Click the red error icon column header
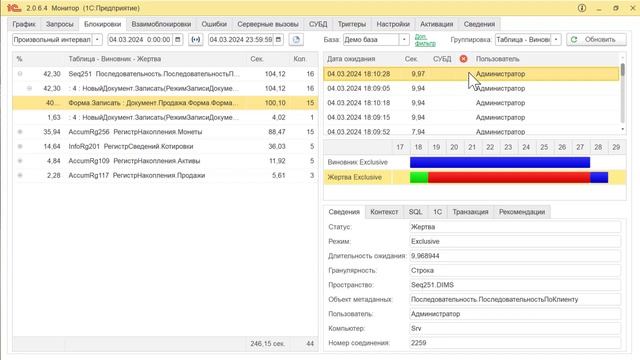This screenshot has height=360, width=640. 463,59
